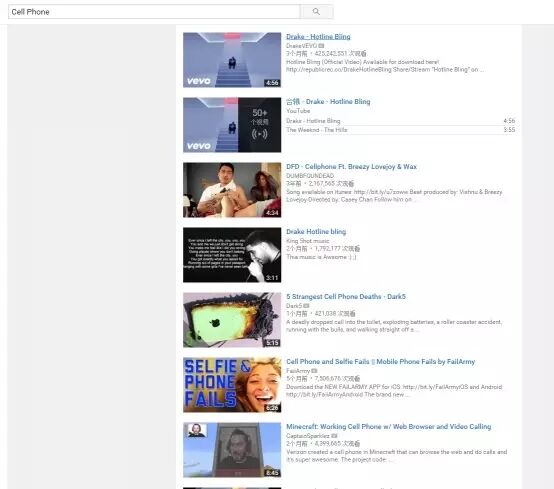Viewport: 554px width, 489px height.
Task: Click the playlist play-all icon overlay
Action: [x=259, y=134]
